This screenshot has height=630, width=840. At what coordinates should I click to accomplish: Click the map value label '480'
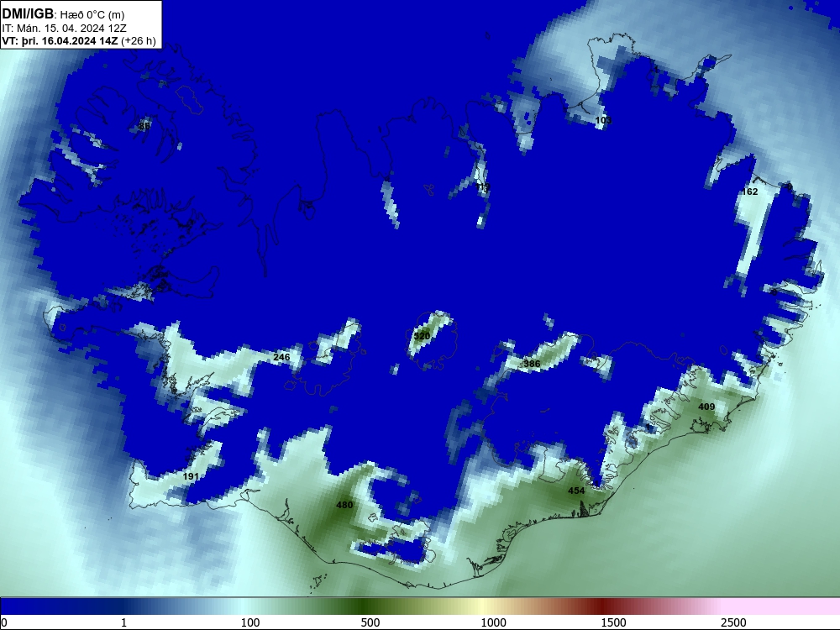pyautogui.click(x=344, y=505)
